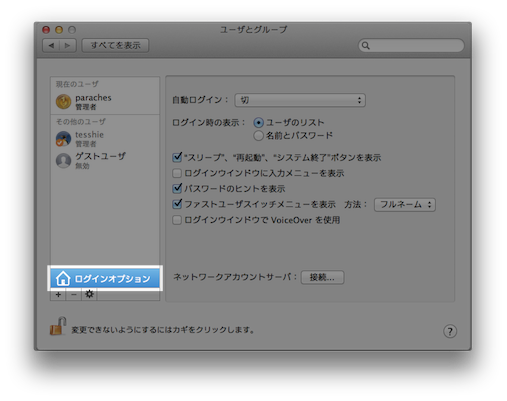Open the gear action menu

[x=89, y=295]
